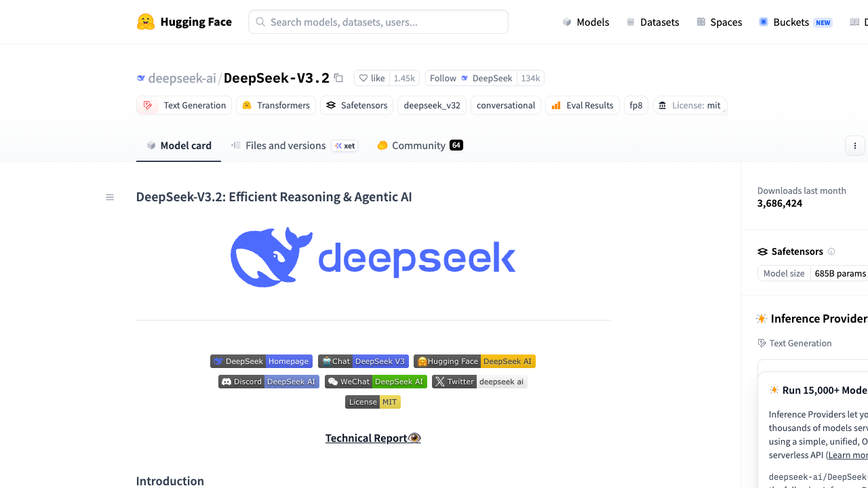
Task: Follow the DeepSeek organization
Action: tap(471, 78)
